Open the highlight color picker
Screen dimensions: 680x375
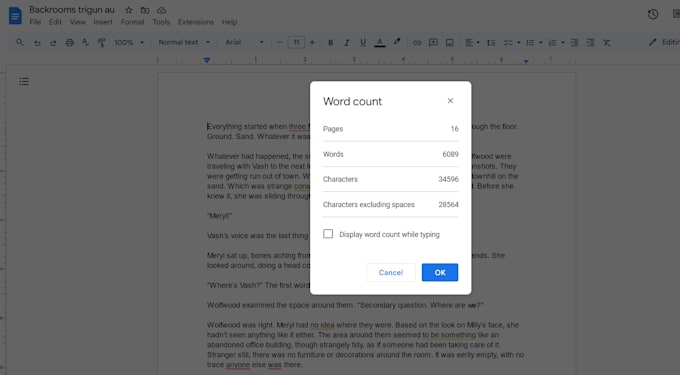(x=397, y=42)
